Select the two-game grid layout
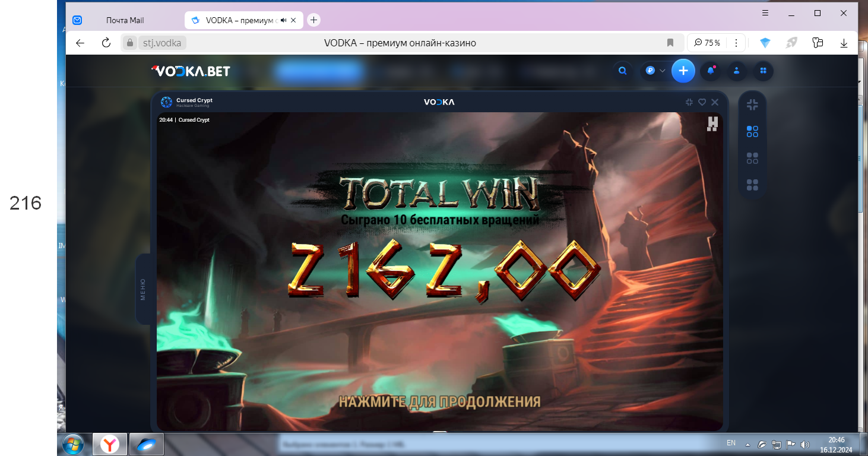The height and width of the screenshot is (456, 868). coord(752,158)
